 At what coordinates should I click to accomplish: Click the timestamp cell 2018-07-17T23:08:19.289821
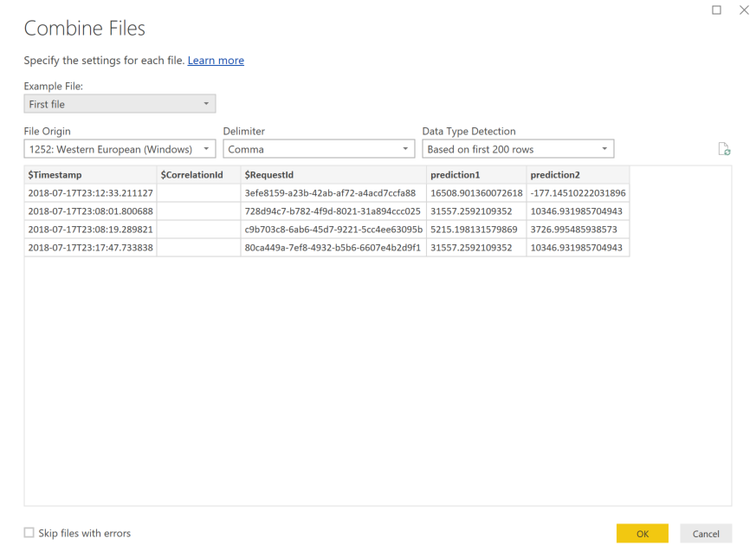pos(90,230)
